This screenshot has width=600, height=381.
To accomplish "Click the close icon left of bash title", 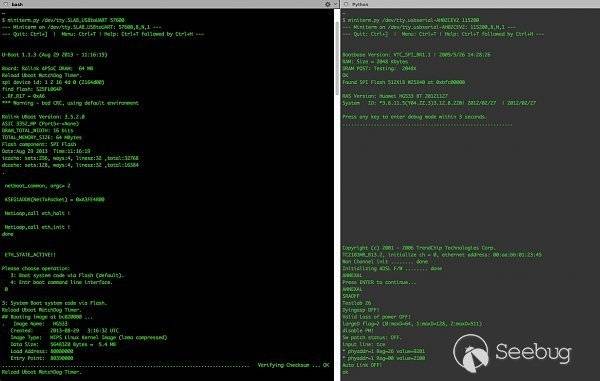I will point(6,4).
